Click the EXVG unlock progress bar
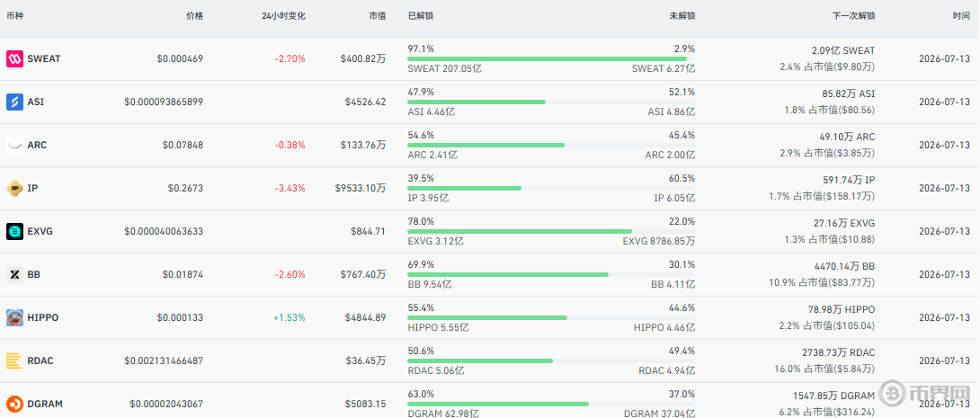This screenshot has width=980, height=418. click(551, 231)
